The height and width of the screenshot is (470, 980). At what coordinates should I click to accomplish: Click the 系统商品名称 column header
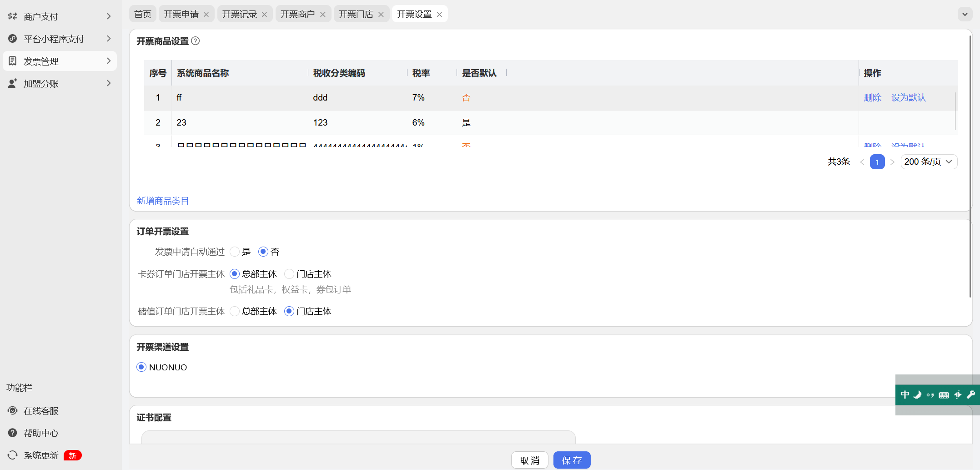203,73
